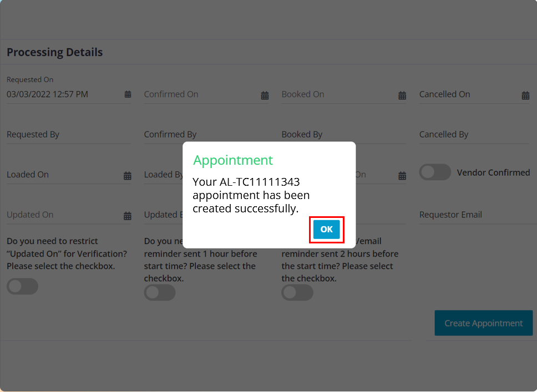Open calendar for Cancelled On
The width and height of the screenshot is (537, 392).
(x=525, y=95)
